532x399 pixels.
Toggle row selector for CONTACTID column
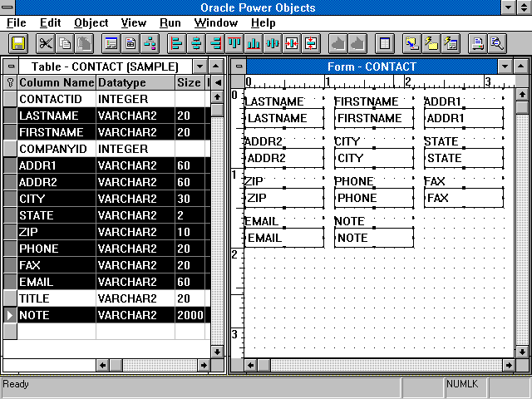click(x=9, y=99)
